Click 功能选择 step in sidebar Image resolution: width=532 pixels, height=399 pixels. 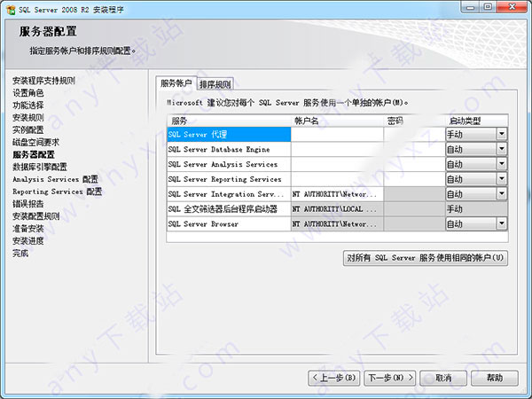(28, 106)
